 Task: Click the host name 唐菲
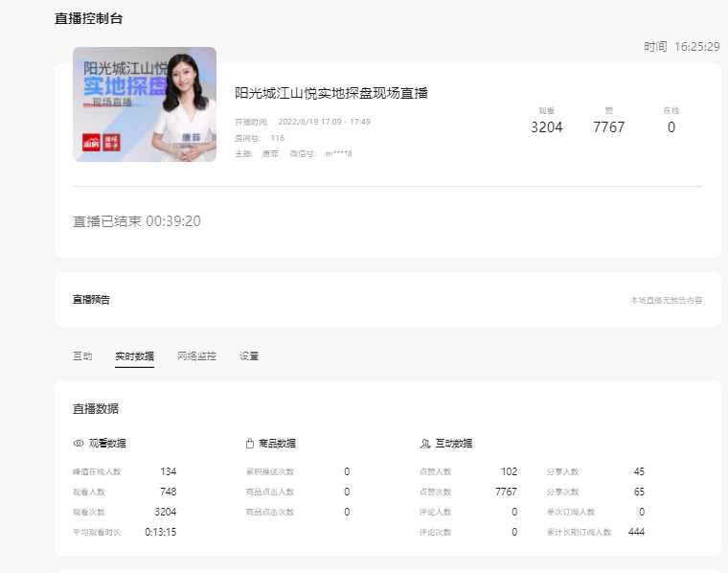270,153
